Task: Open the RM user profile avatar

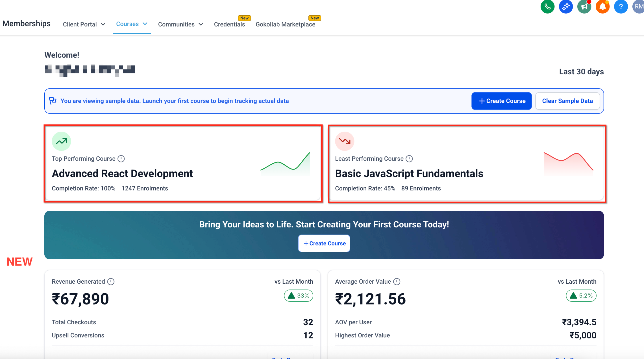Action: (x=639, y=6)
